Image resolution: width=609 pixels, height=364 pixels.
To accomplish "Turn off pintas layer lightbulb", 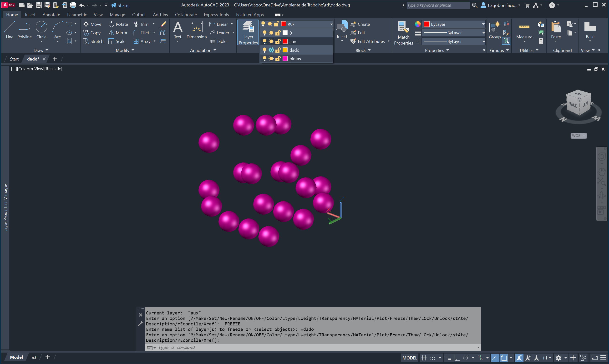I will (x=264, y=59).
